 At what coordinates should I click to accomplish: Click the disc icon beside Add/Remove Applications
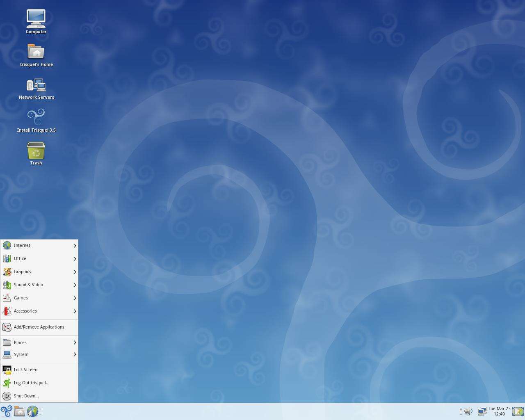[7, 327]
